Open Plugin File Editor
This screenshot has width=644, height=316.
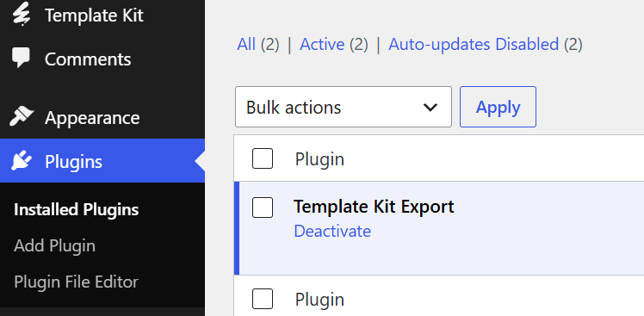76,282
